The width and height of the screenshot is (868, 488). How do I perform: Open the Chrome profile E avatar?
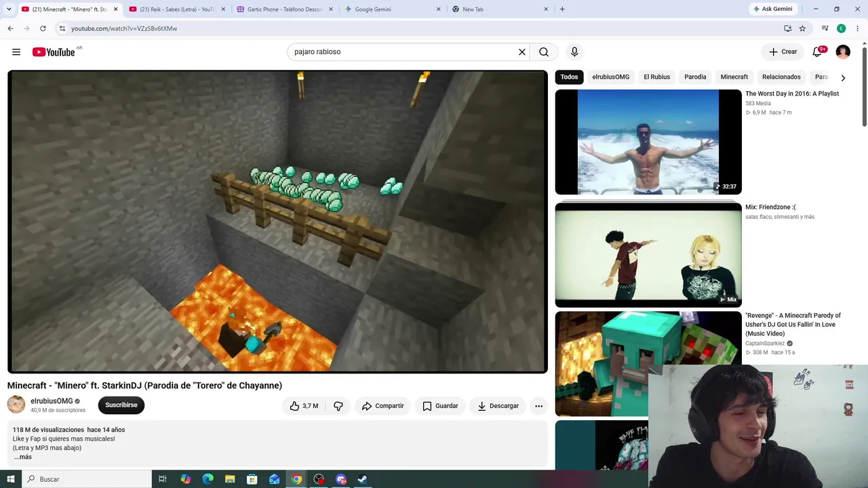coord(841,28)
